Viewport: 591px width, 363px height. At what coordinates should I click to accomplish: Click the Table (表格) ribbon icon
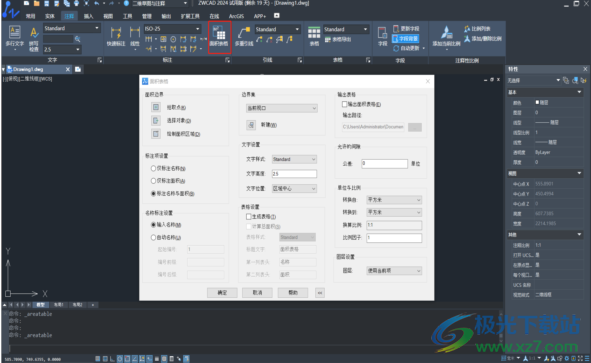[314, 37]
